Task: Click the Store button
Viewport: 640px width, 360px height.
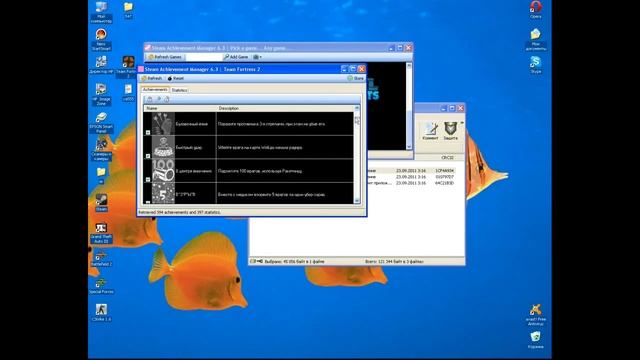Action: click(356, 78)
